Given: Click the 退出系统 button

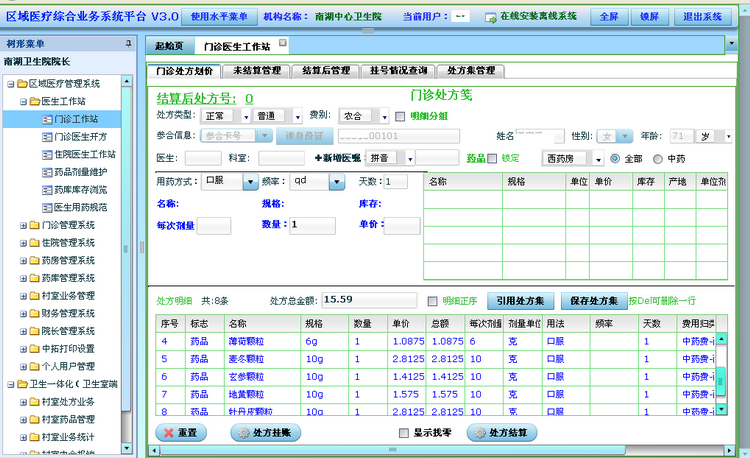Looking at the screenshot, I should tap(702, 17).
